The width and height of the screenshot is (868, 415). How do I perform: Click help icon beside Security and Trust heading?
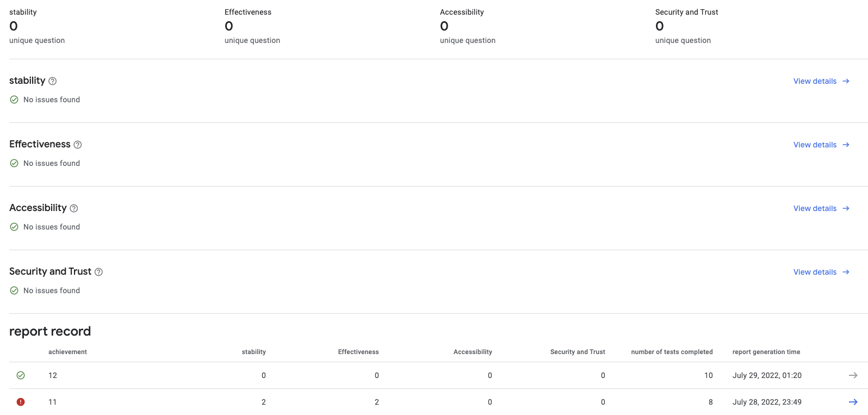98,272
